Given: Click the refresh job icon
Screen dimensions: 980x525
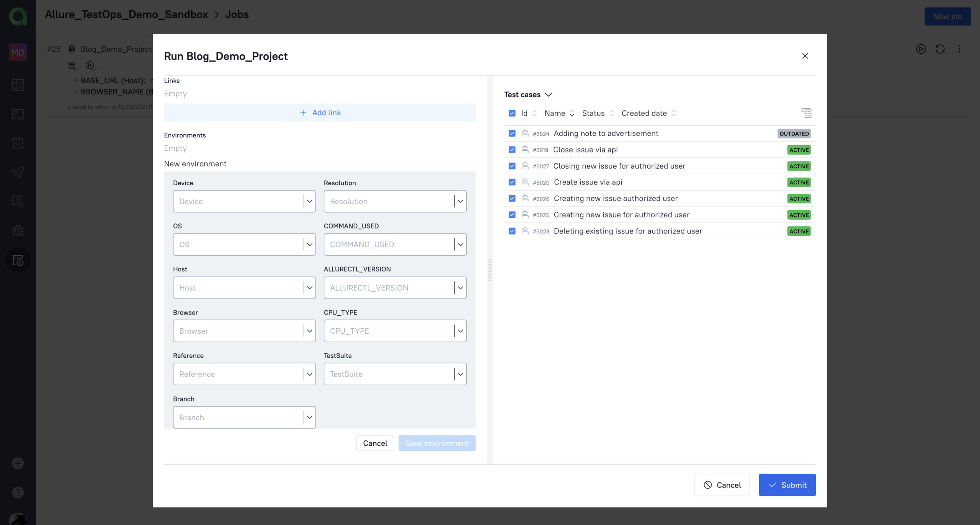Looking at the screenshot, I should [940, 49].
